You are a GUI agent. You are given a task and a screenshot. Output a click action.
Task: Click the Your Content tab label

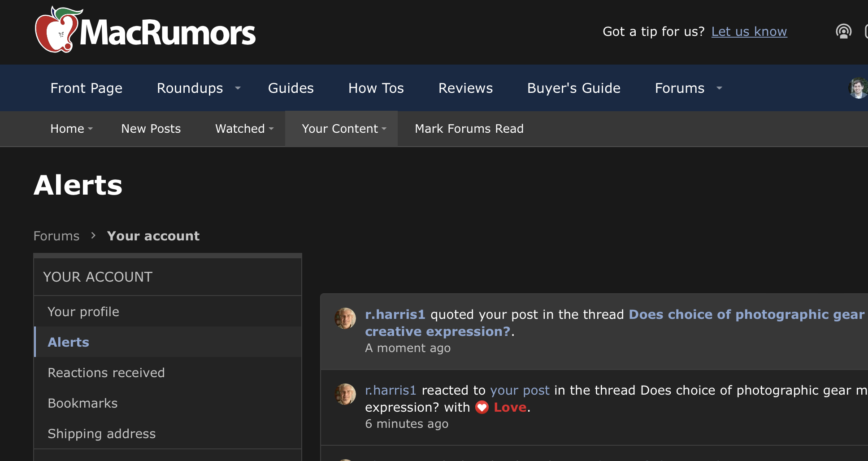click(340, 129)
